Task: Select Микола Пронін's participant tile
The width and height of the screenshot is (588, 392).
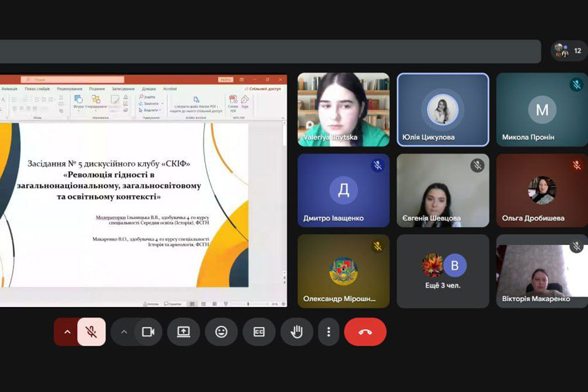Action: pos(542,110)
